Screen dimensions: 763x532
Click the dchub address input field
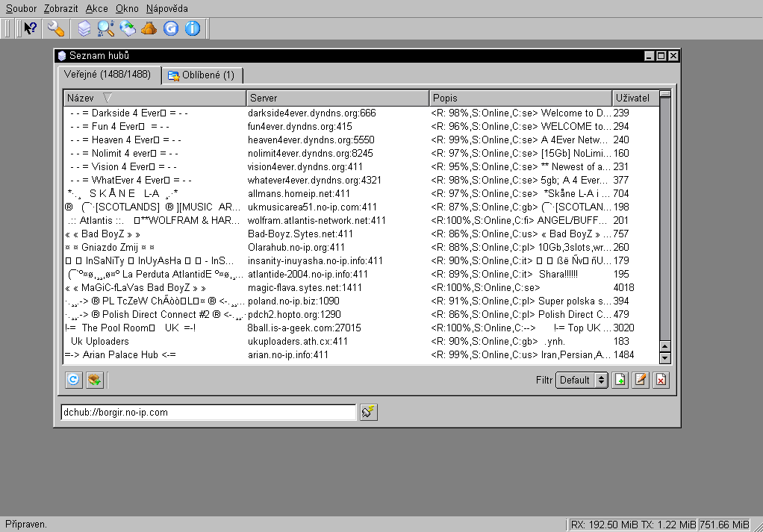(208, 412)
